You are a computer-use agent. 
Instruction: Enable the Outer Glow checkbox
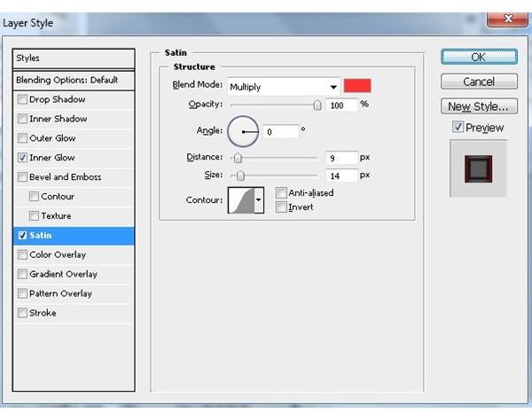point(22,138)
